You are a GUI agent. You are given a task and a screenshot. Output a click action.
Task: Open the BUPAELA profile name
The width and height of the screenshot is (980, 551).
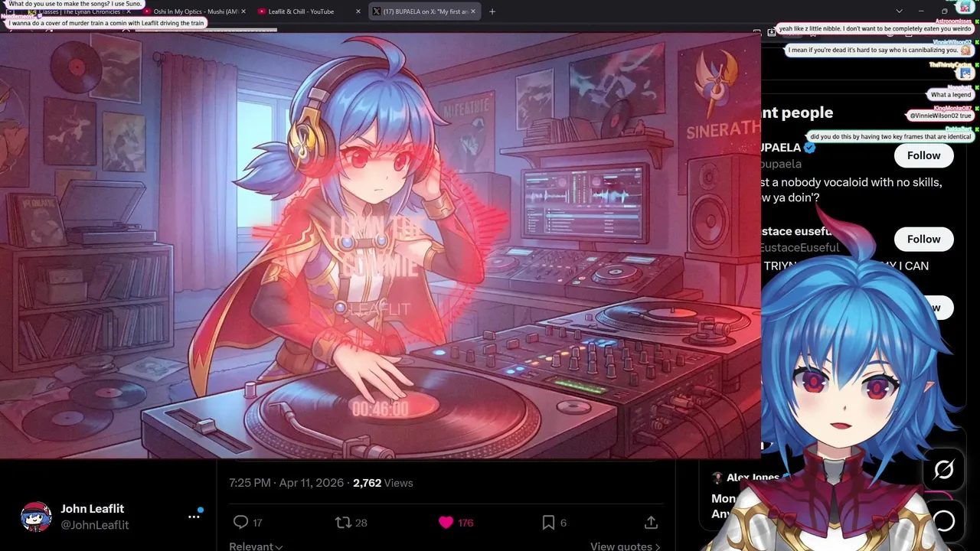[780, 148]
